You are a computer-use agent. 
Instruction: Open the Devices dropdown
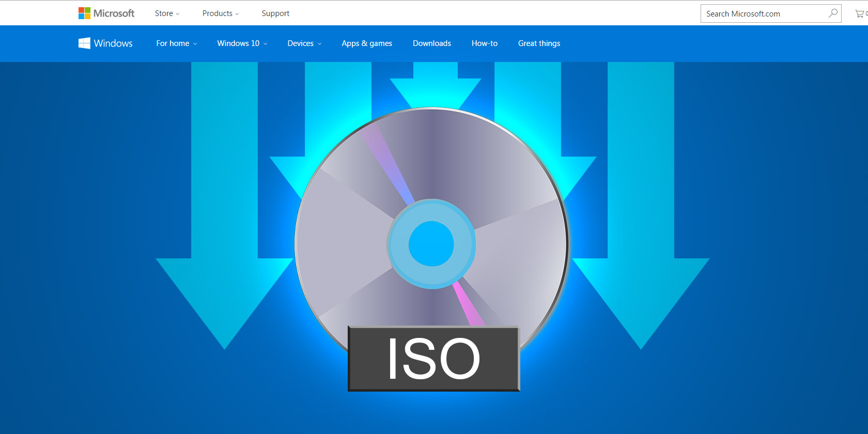304,43
